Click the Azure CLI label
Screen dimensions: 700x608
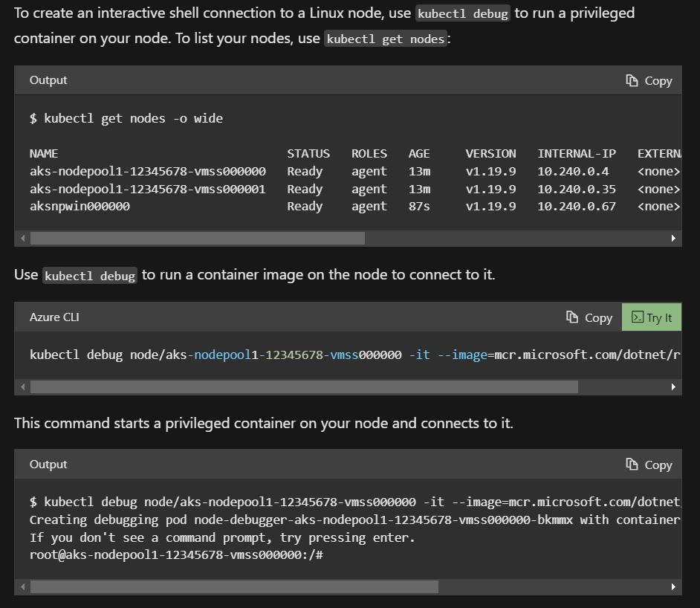click(54, 317)
